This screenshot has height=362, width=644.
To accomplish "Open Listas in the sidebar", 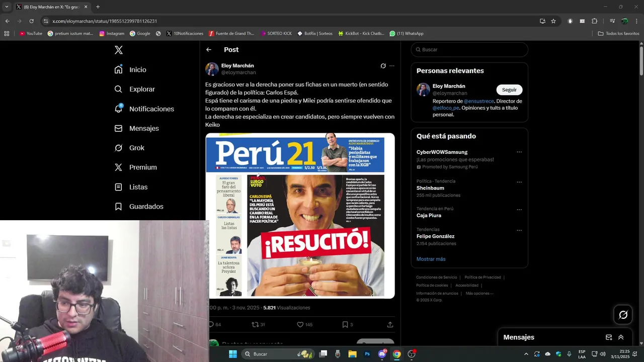I will pyautogui.click(x=131, y=187).
